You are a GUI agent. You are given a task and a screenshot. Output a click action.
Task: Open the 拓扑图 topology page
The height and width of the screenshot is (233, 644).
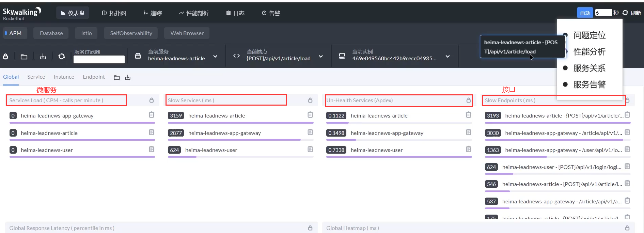click(x=114, y=13)
